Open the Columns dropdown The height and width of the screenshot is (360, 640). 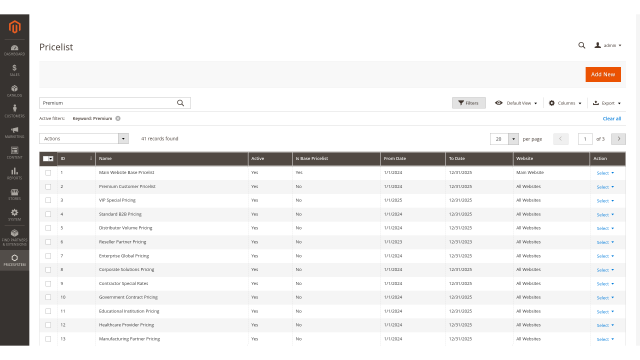(x=565, y=103)
